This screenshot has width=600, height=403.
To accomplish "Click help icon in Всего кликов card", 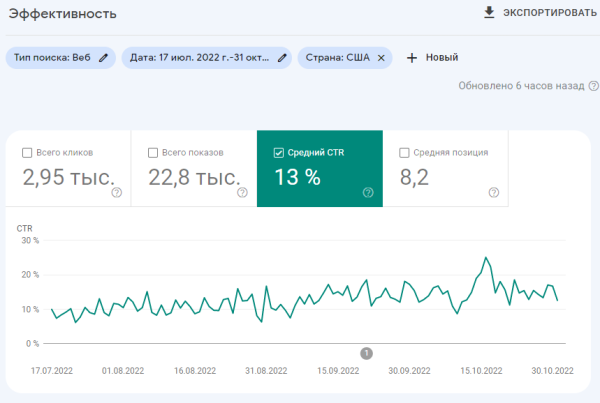I will click(117, 192).
